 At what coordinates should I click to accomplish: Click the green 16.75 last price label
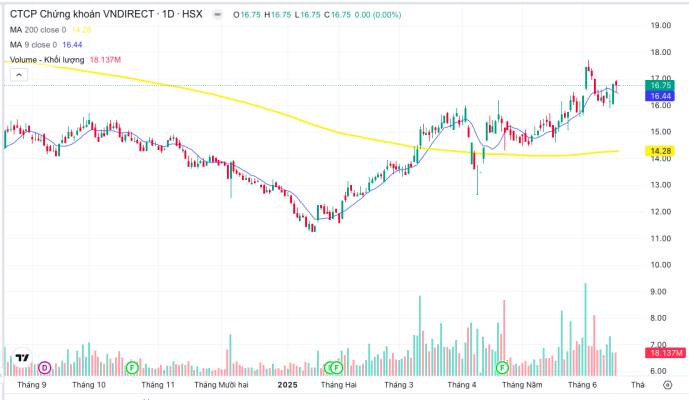click(660, 85)
